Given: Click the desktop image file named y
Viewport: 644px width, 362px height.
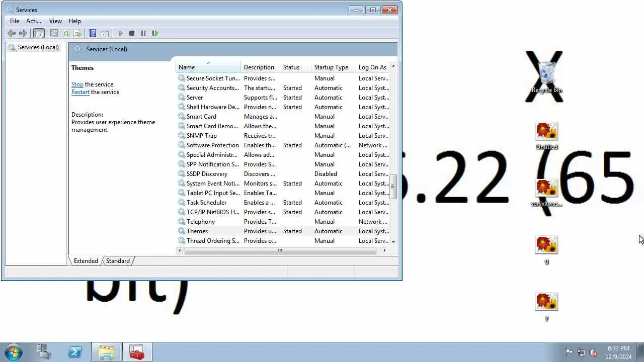Looking at the screenshot, I should 547,307.
